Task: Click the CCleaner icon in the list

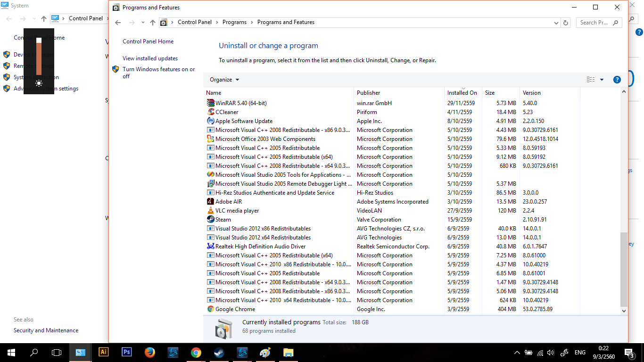Action: point(211,112)
